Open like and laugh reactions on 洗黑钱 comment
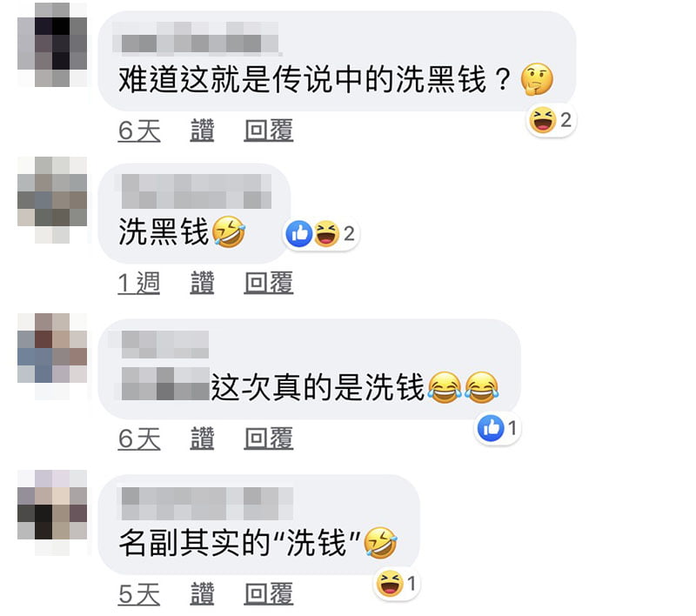Viewport: 696px width, 616px height. pyautogui.click(x=321, y=233)
